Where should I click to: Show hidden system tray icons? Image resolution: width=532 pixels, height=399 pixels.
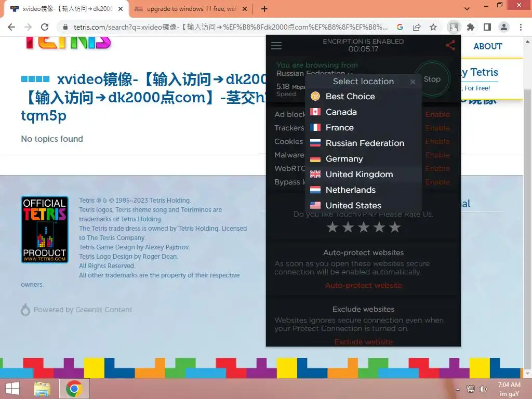click(458, 389)
